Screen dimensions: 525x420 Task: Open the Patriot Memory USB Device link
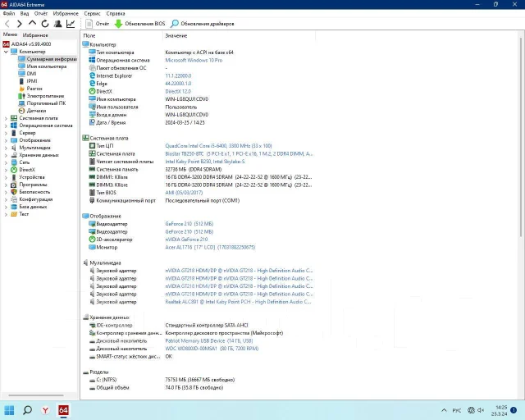point(209,340)
